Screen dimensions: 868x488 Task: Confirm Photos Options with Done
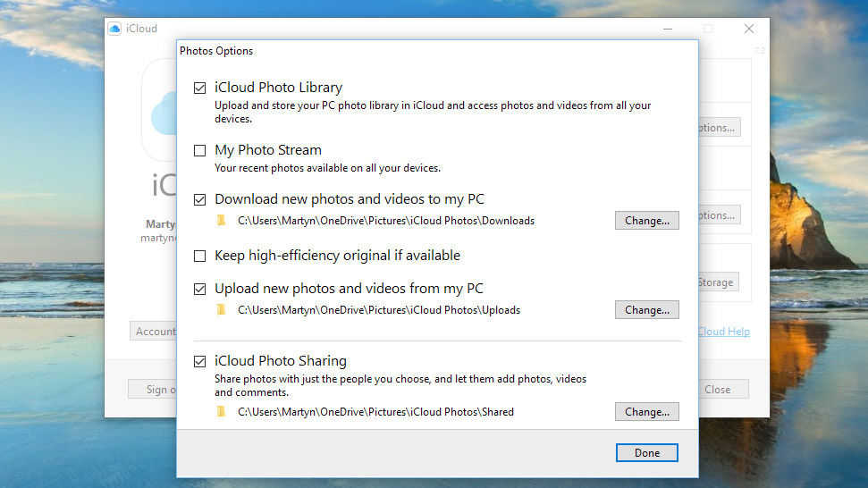[646, 452]
